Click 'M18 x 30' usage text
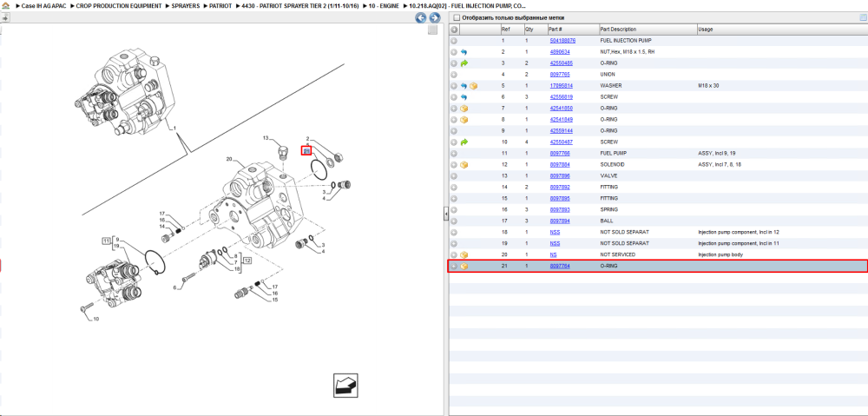 pos(709,86)
